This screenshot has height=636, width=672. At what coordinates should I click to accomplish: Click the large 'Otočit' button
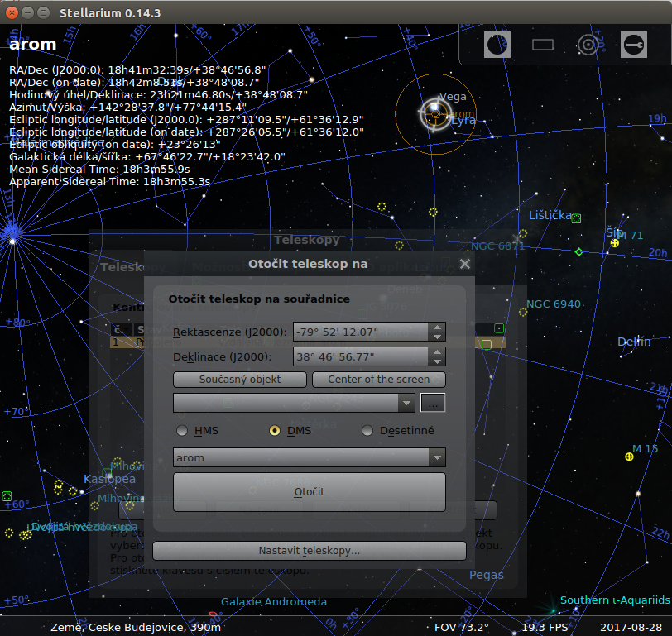pyautogui.click(x=309, y=492)
